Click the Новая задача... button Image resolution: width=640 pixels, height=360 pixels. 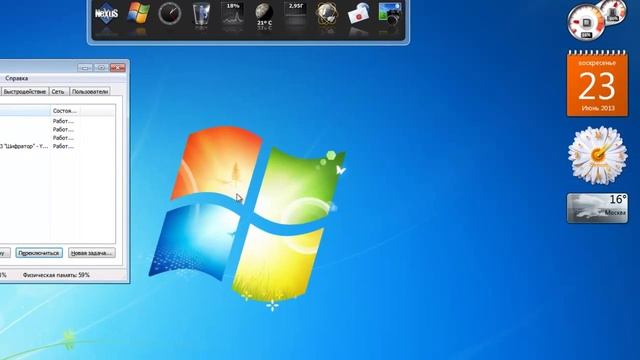point(91,253)
